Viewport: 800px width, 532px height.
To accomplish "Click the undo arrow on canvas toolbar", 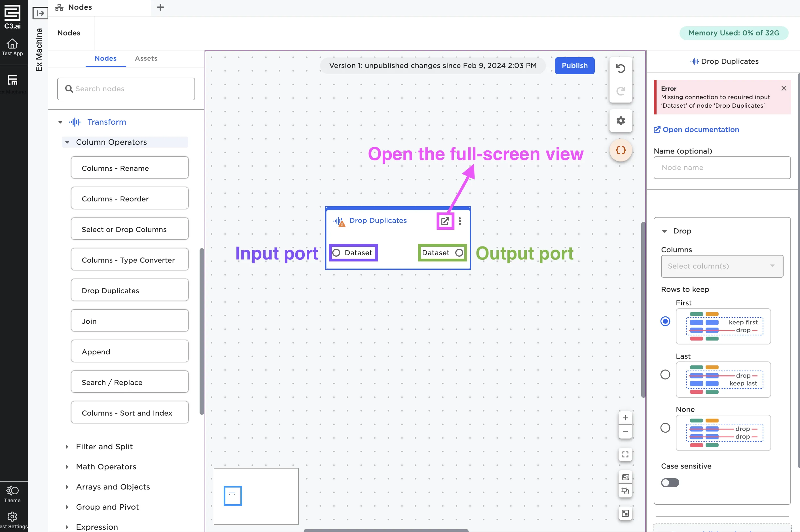I will point(620,69).
